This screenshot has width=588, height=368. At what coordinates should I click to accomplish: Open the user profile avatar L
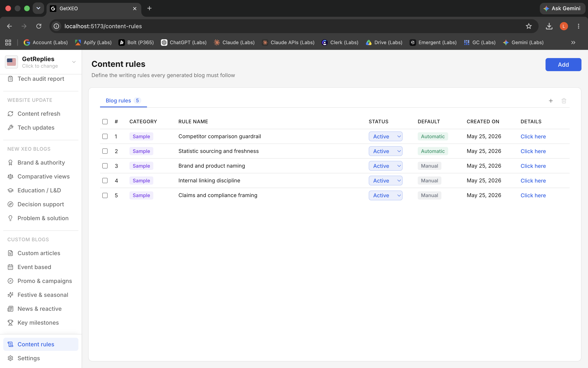click(564, 26)
